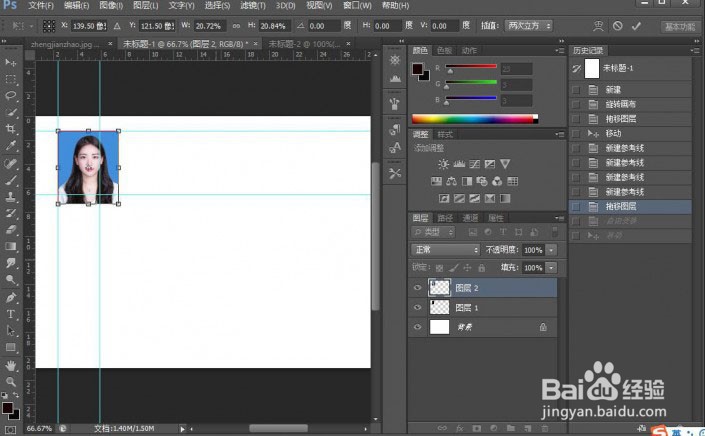Switch to the 色板 swatches tab
Viewport: 705px width, 436px height.
444,50
